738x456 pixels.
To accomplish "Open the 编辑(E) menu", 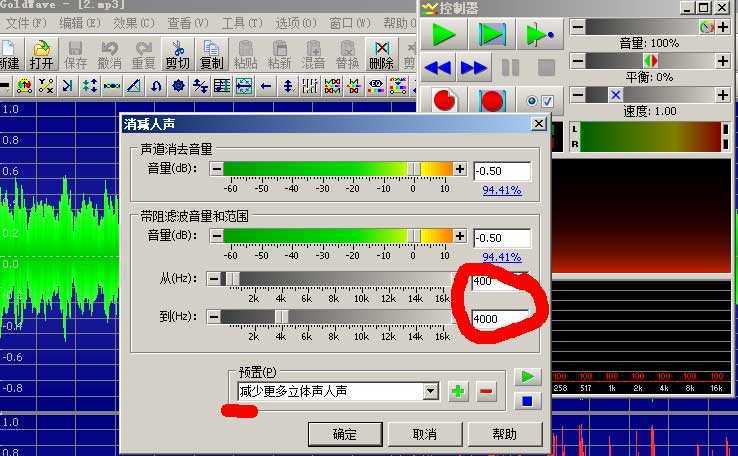I will [x=80, y=23].
